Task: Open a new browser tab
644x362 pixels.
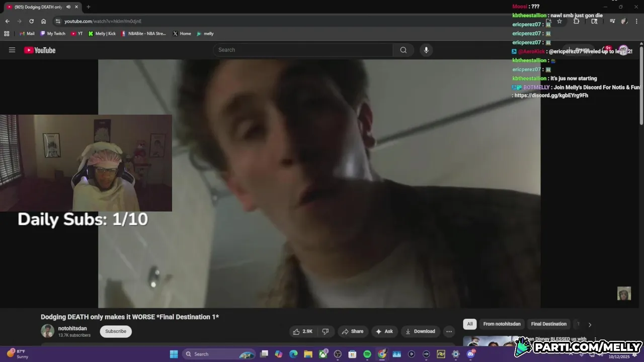Action: 88,7
